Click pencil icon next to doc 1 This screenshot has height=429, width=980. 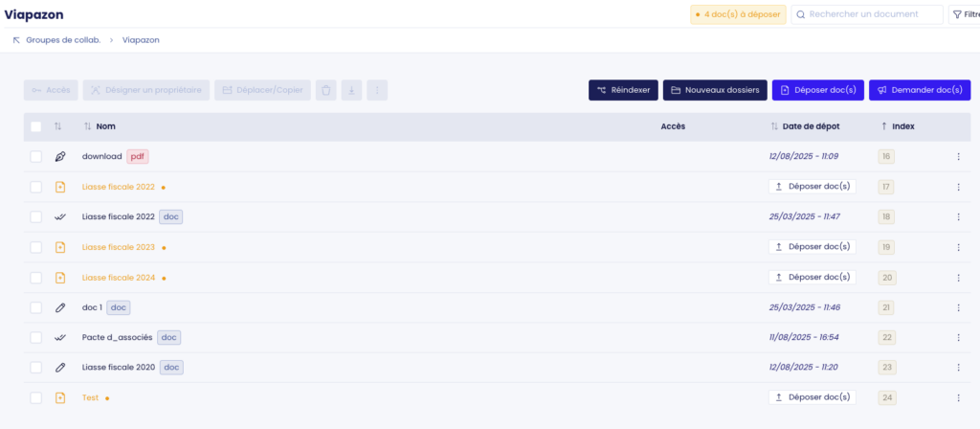coord(60,307)
